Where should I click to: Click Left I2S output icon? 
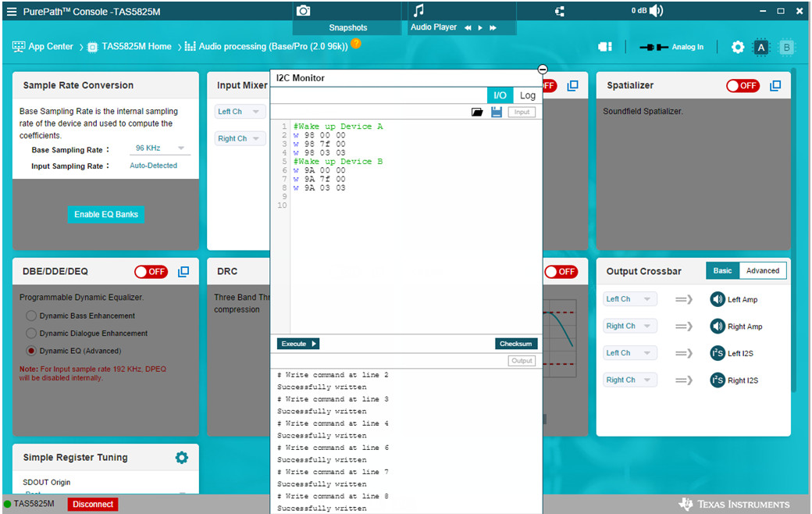tap(718, 353)
